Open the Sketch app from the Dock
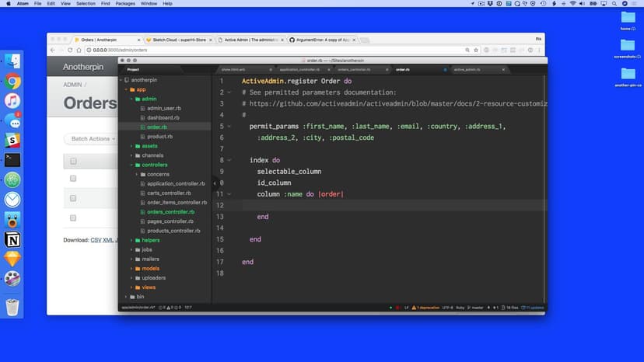This screenshot has height=362, width=644. [x=12, y=259]
